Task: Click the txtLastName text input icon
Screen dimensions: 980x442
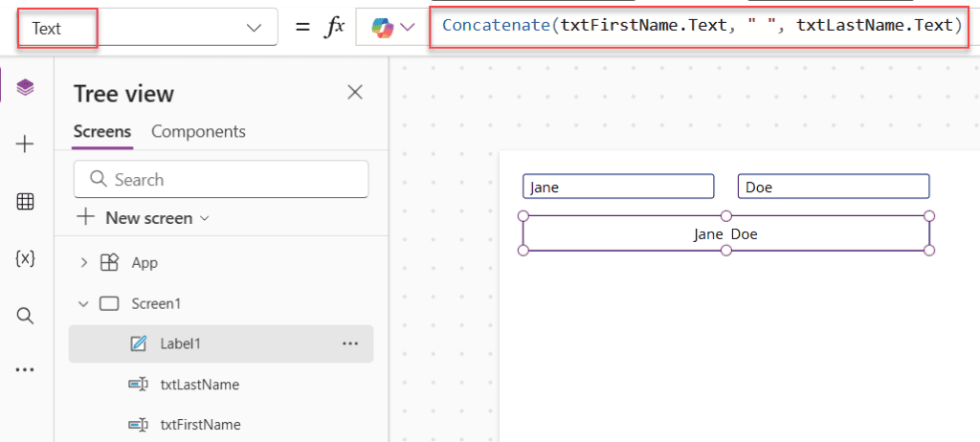Action: point(138,385)
